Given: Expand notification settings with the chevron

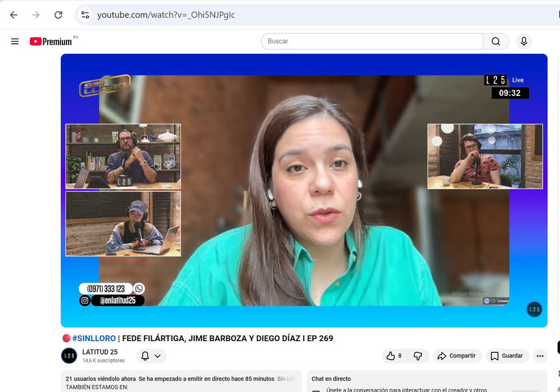Looking at the screenshot, I should pos(157,356).
